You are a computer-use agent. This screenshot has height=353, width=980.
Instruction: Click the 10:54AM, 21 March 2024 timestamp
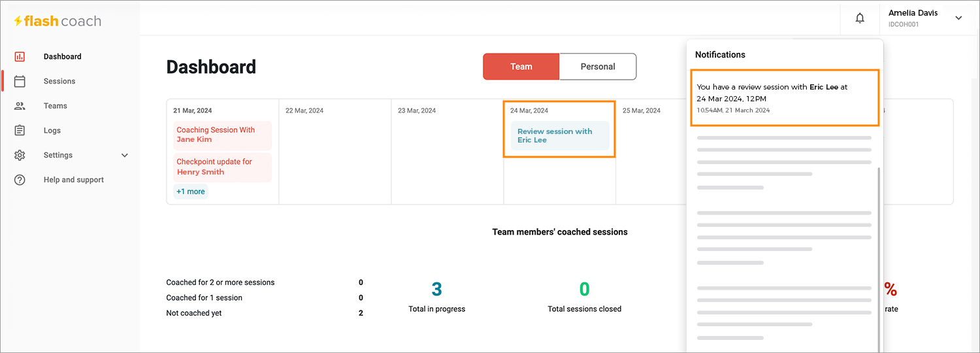tap(734, 110)
